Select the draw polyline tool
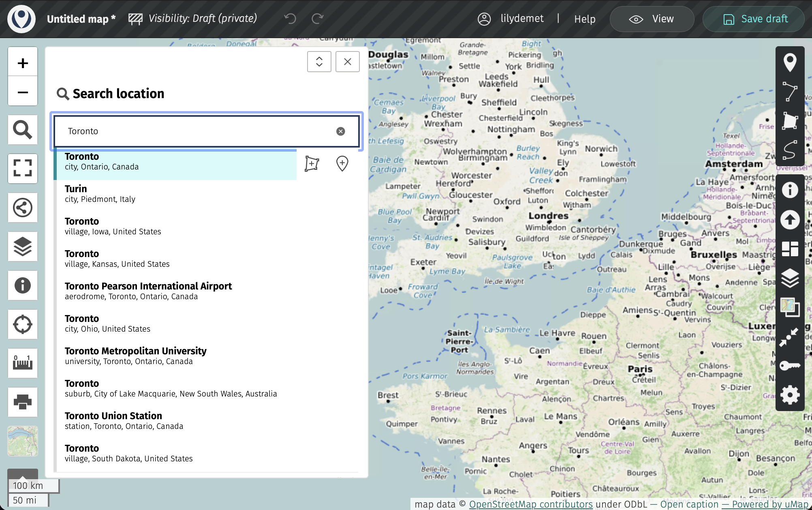 790,91
